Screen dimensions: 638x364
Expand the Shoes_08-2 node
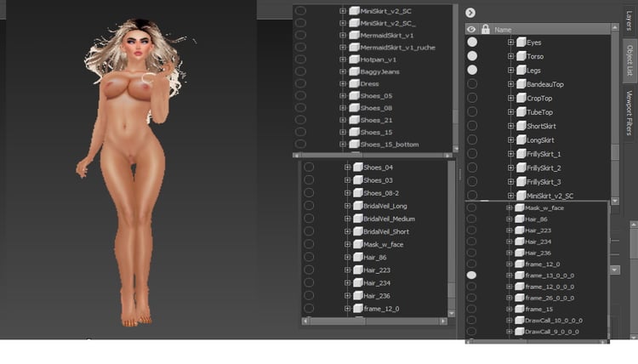point(347,193)
